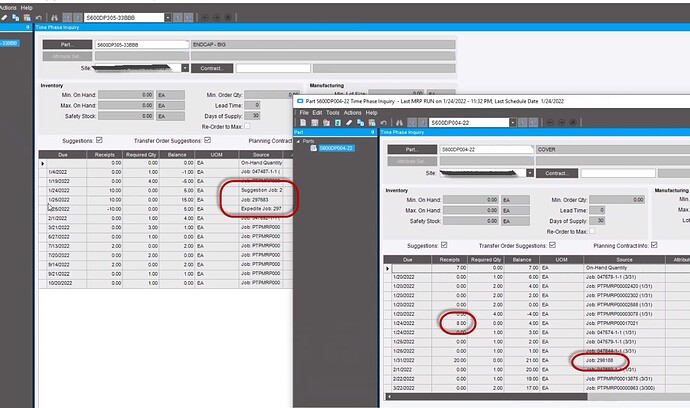Go to previous record in back window
690x408 pixels.
pos(77,18)
